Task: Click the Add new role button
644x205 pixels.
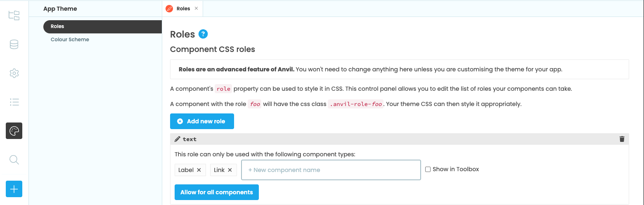Action: (202, 121)
